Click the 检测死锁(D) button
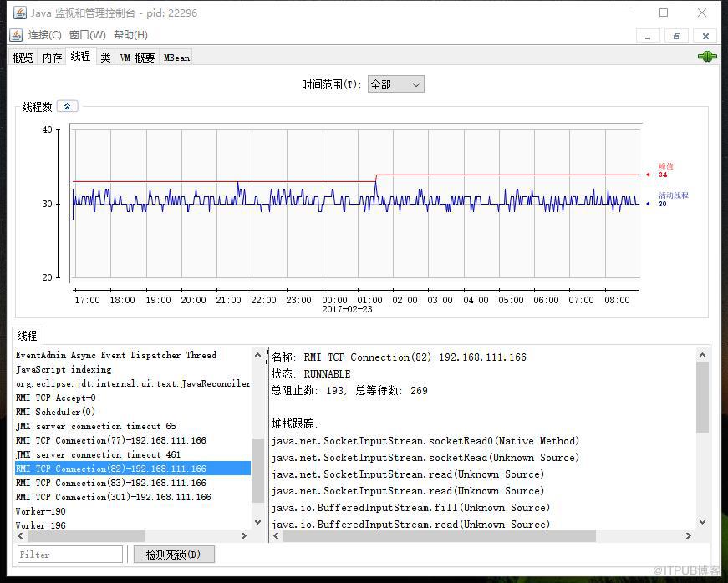 click(174, 555)
